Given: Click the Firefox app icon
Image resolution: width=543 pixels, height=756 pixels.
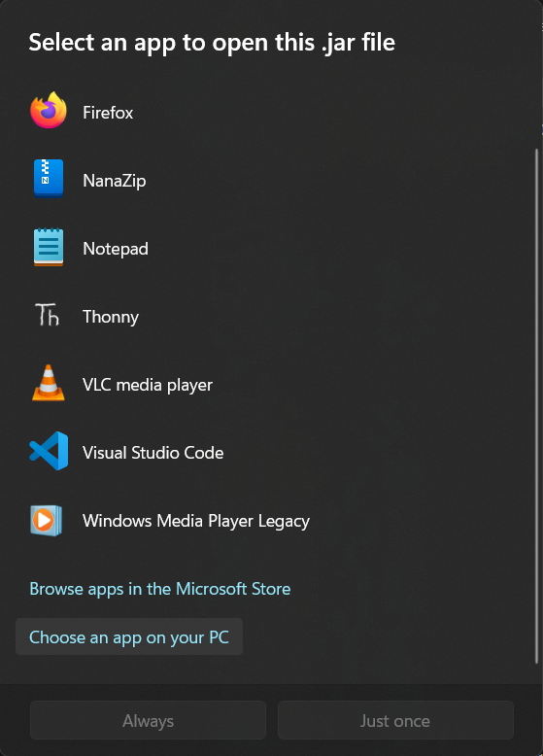Looking at the screenshot, I should 49,111.
